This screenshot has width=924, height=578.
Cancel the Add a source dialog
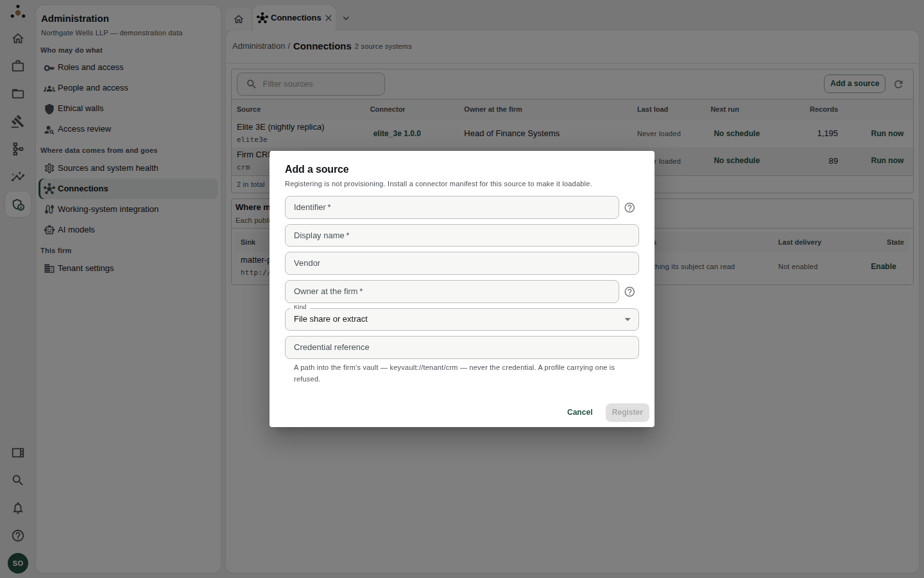pos(579,412)
